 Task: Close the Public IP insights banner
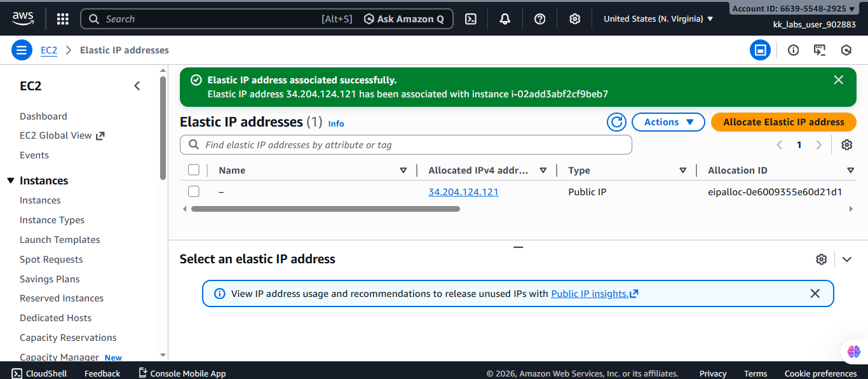coord(815,294)
